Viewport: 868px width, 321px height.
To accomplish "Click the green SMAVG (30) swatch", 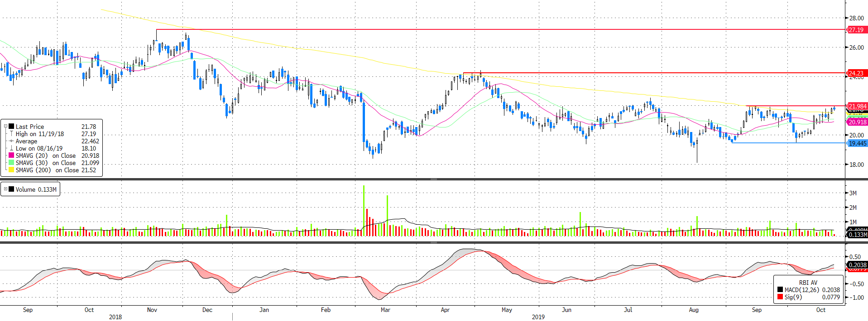I will point(11,163).
